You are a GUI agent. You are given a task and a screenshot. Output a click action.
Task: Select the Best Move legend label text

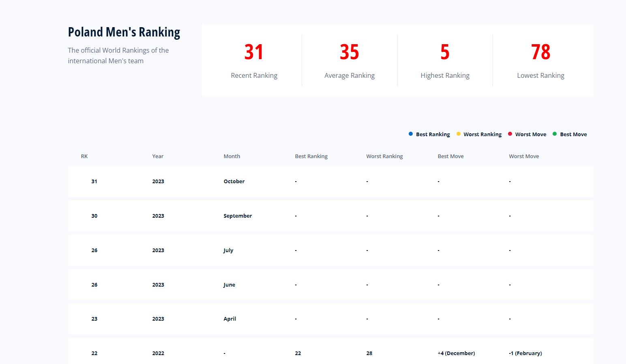click(x=573, y=134)
